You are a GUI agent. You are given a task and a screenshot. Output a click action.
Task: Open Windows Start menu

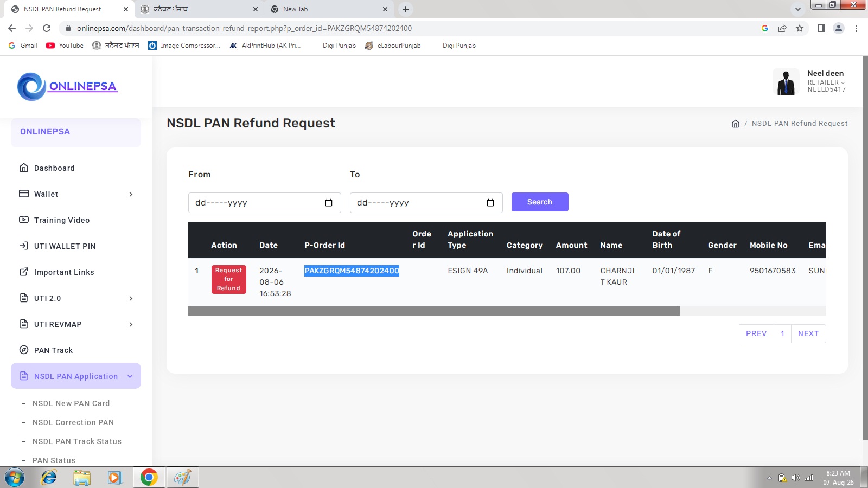[x=15, y=478]
